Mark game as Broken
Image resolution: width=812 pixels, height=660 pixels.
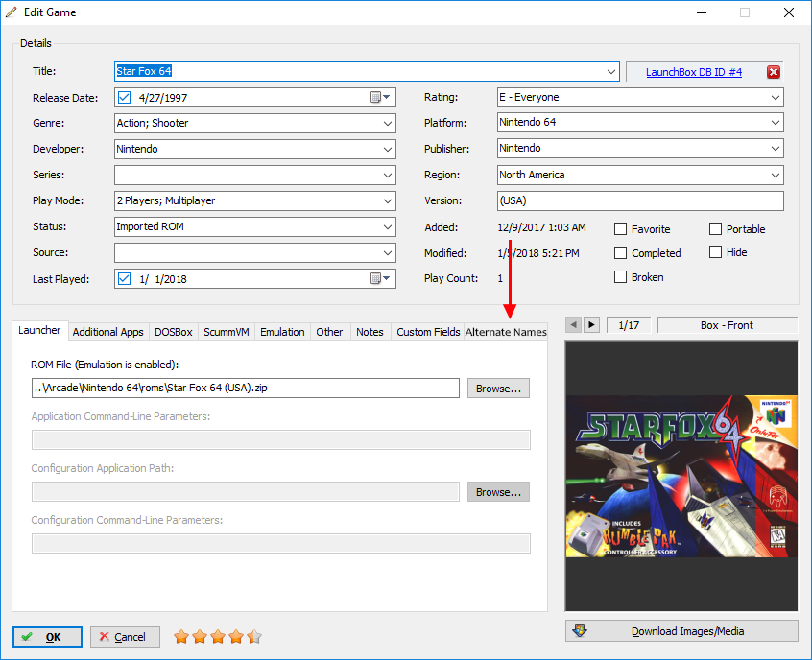(620, 277)
